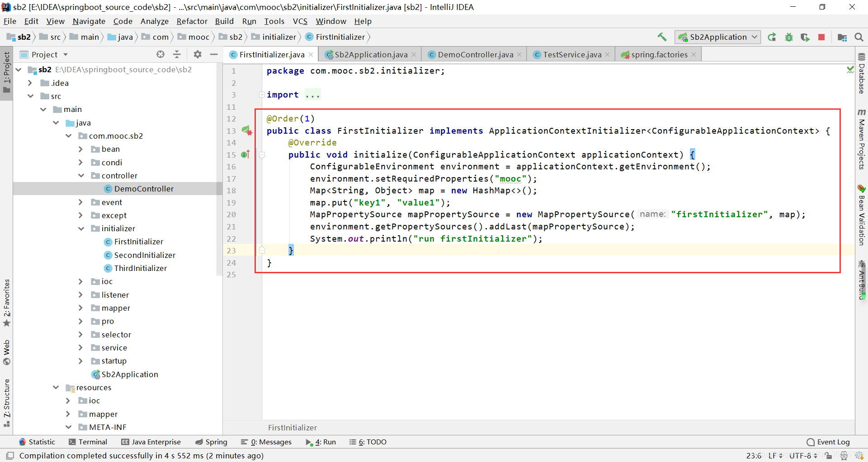This screenshot has height=462, width=868.
Task: Collapse the resources folder
Action: 56,387
